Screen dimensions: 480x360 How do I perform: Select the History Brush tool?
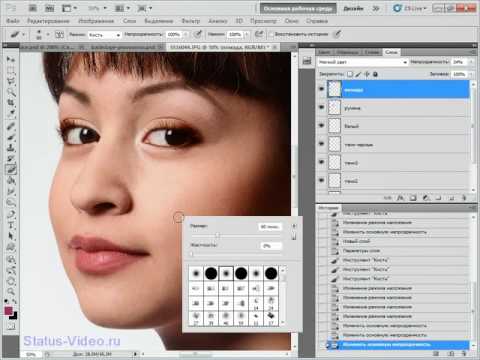click(x=11, y=158)
